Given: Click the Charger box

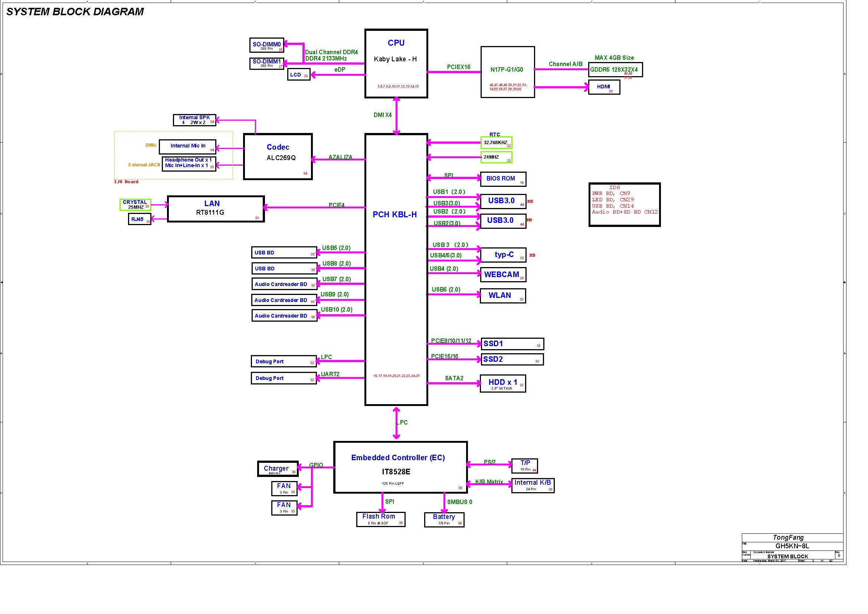Looking at the screenshot, I should (278, 469).
